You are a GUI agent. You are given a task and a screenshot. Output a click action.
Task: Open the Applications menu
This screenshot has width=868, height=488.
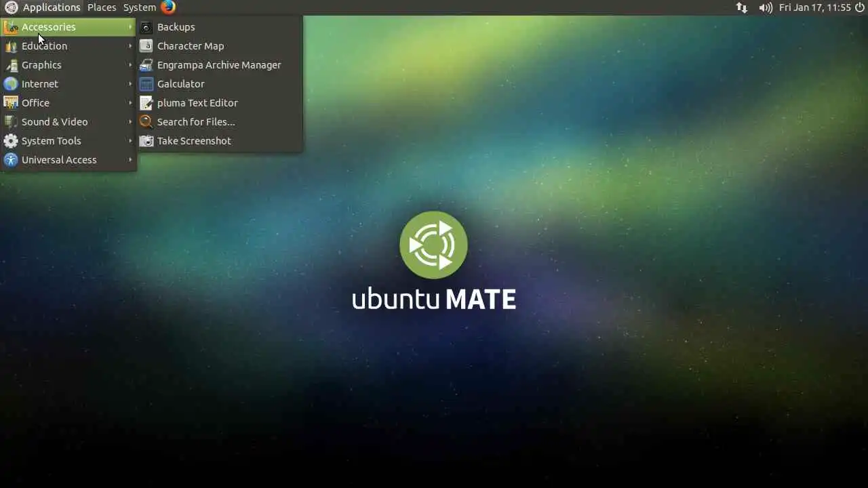(x=52, y=7)
